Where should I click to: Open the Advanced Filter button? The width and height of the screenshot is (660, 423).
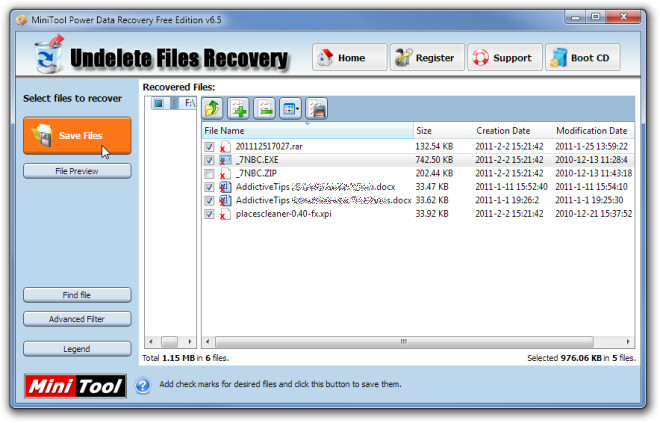coord(77,319)
